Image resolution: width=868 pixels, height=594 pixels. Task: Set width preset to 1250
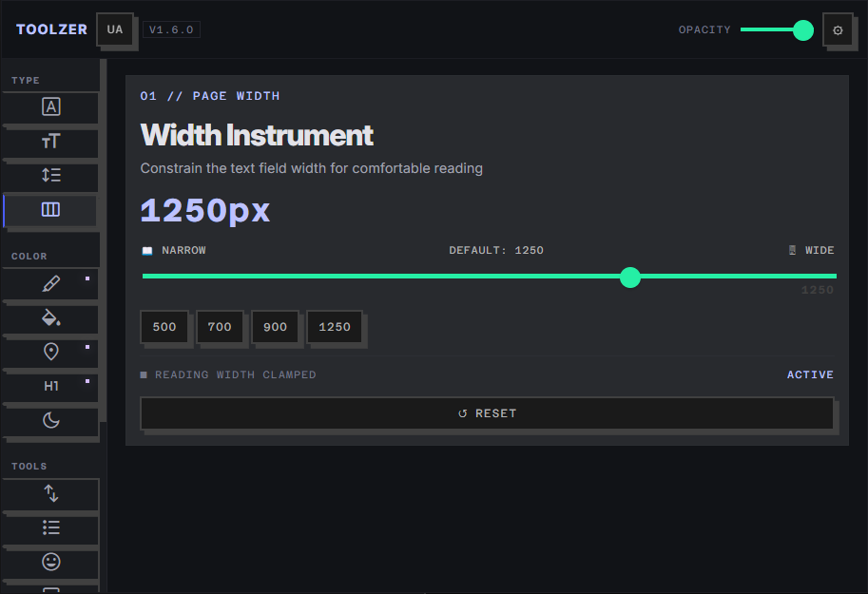pyautogui.click(x=335, y=327)
